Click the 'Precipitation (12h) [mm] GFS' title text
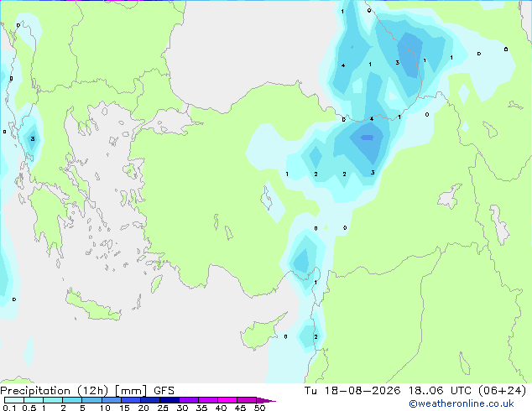Image resolution: width=532 pixels, height=411 pixels. (87, 391)
